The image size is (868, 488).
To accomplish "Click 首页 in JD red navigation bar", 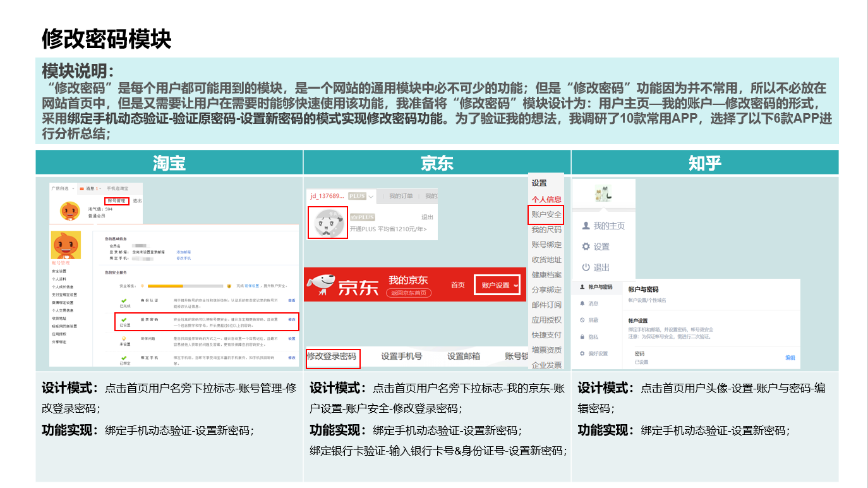I will pyautogui.click(x=458, y=285).
